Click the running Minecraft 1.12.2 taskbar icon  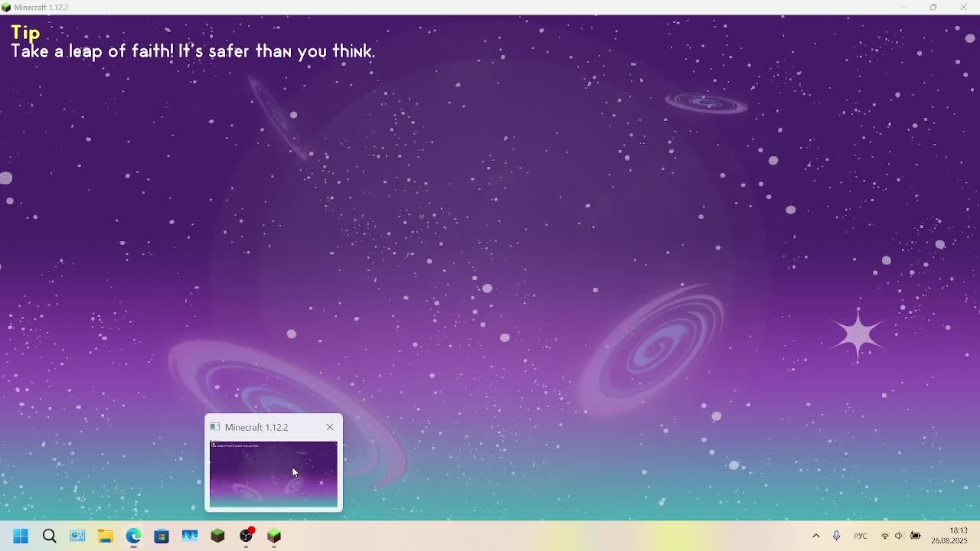(x=274, y=536)
